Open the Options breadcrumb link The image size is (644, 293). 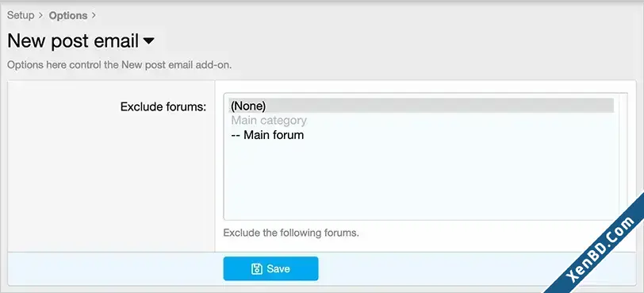[x=68, y=16]
